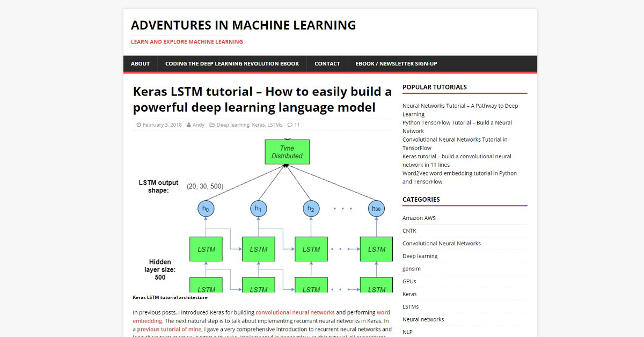Click the Keras LSTM architecture diagram image
Viewport: 644px width, 337px height.
point(263,215)
